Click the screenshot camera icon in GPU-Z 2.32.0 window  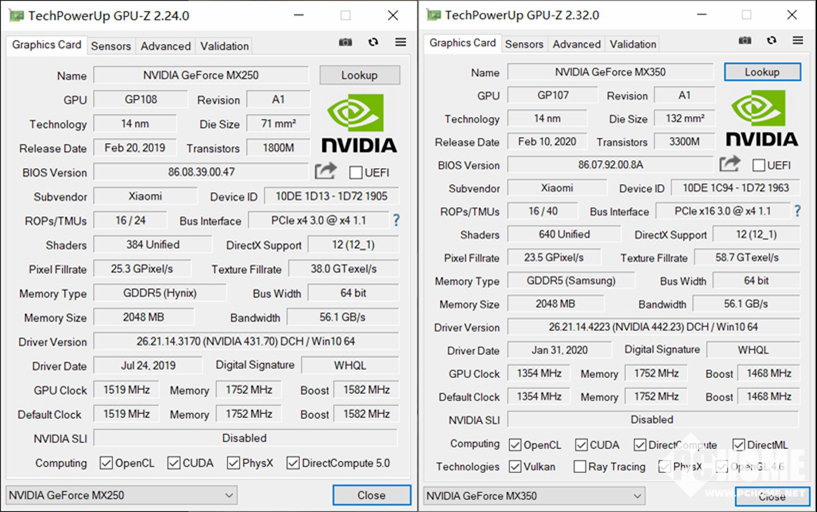745,40
